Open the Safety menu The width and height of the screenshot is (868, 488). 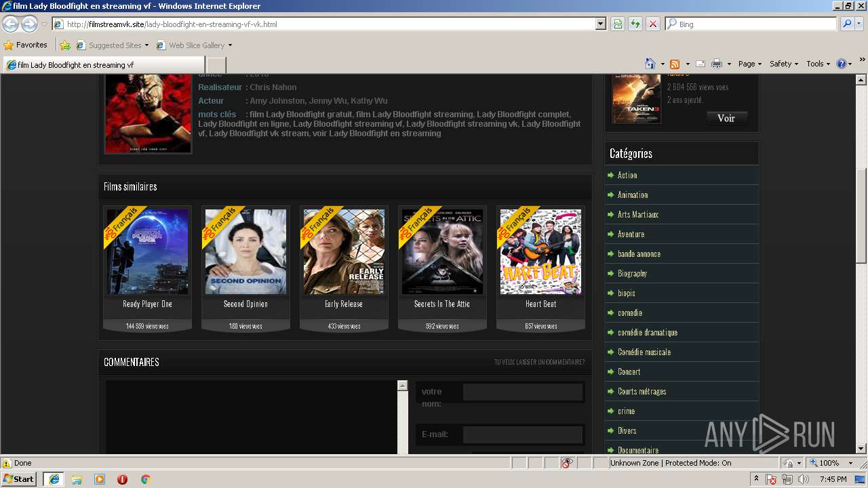click(784, 64)
